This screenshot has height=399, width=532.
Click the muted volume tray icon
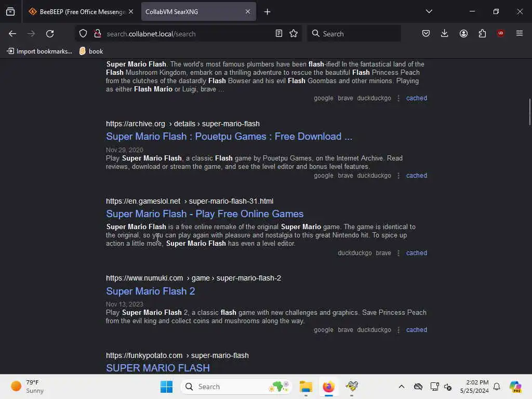pos(447,387)
